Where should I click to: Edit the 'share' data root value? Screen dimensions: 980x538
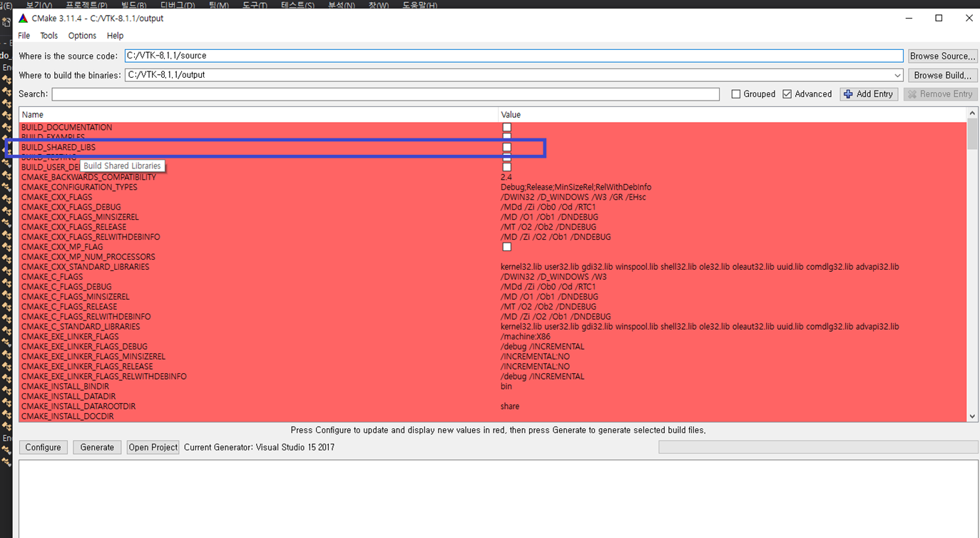click(x=510, y=407)
